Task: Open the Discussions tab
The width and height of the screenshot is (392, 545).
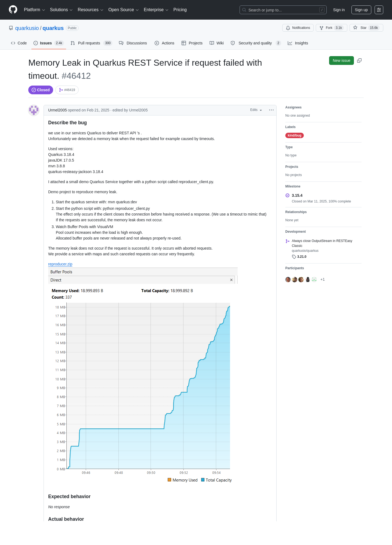Action: point(133,43)
